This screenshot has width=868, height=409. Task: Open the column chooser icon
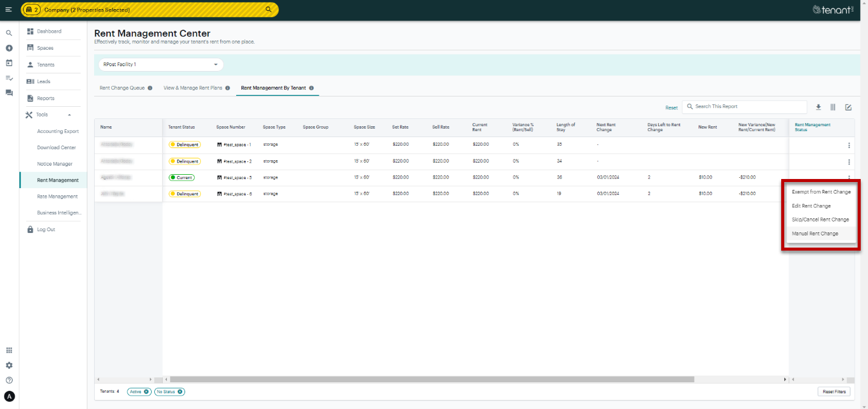[833, 107]
